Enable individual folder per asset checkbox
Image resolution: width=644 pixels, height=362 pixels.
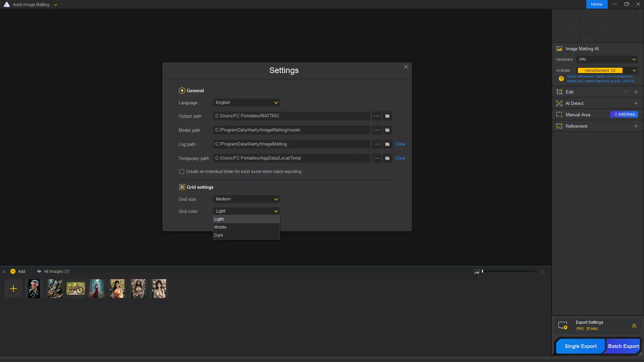pyautogui.click(x=182, y=172)
